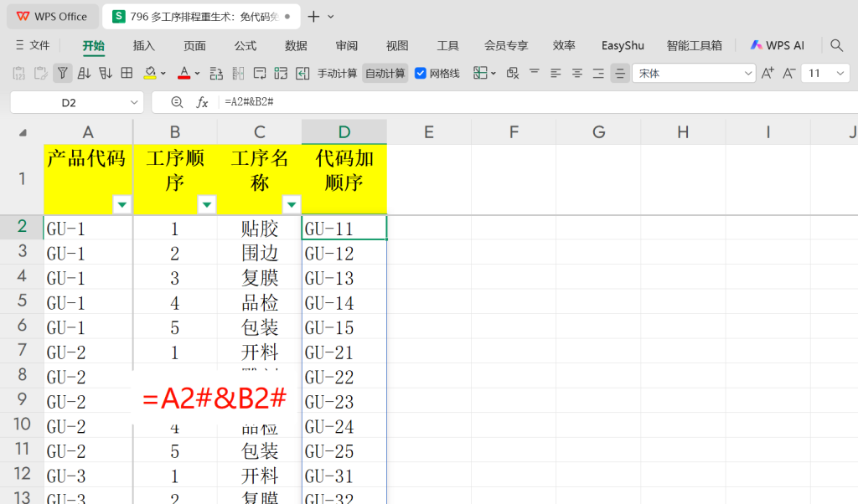Screen dimensions: 858x504
Task: Click the wrap text icon
Action: click(x=260, y=73)
